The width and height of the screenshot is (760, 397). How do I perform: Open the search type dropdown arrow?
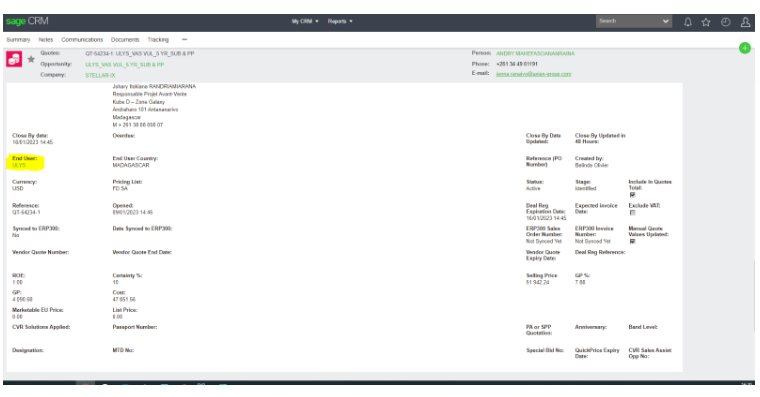665,21
